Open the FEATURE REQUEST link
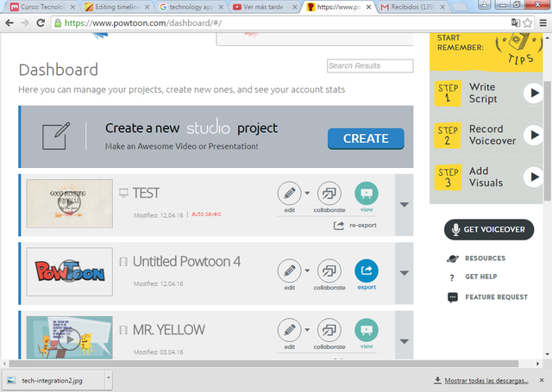This screenshot has width=552, height=392. click(497, 297)
